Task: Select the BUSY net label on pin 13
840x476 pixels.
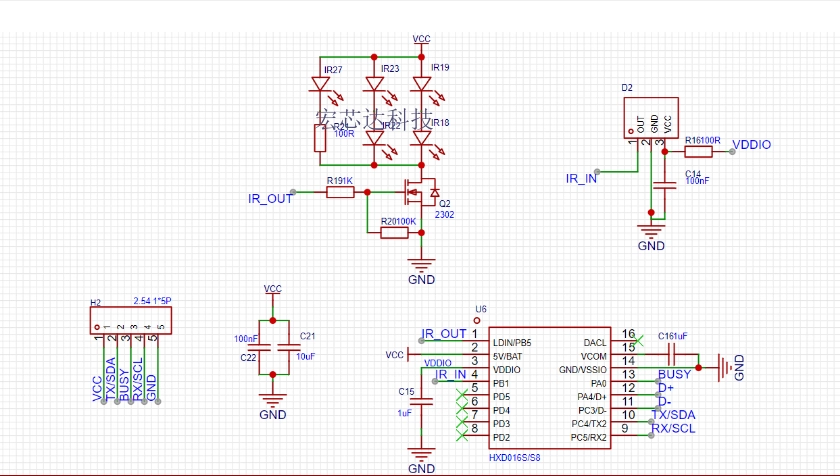Action: (x=674, y=374)
